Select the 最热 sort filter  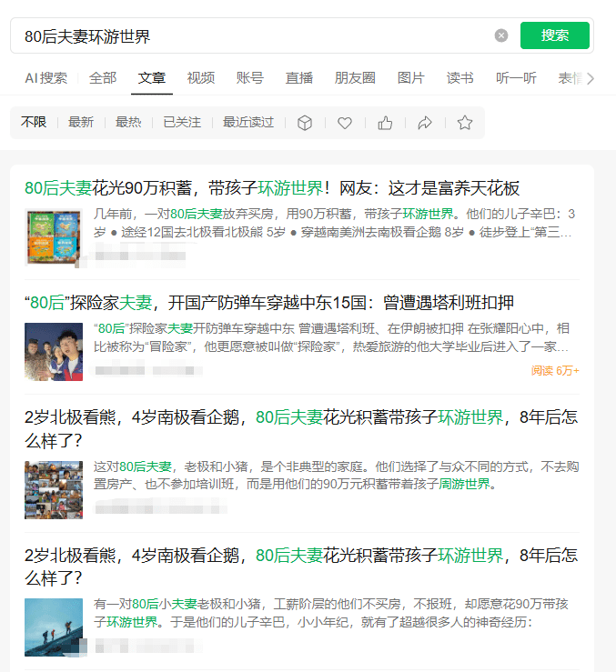[x=128, y=122]
